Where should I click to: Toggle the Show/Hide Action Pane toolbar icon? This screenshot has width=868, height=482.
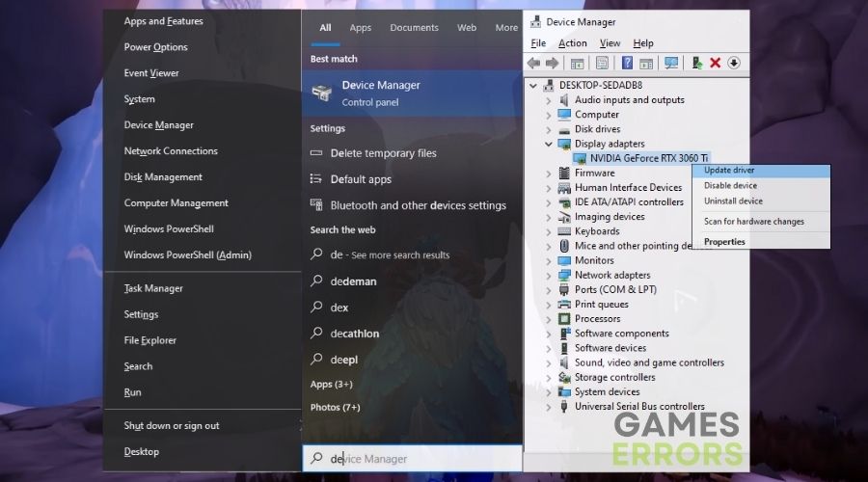tap(645, 63)
